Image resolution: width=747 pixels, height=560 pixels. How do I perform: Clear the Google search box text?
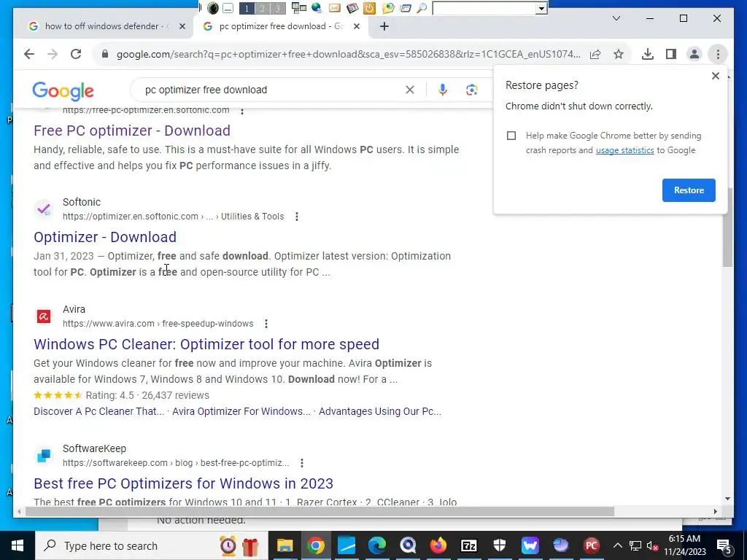(x=410, y=90)
